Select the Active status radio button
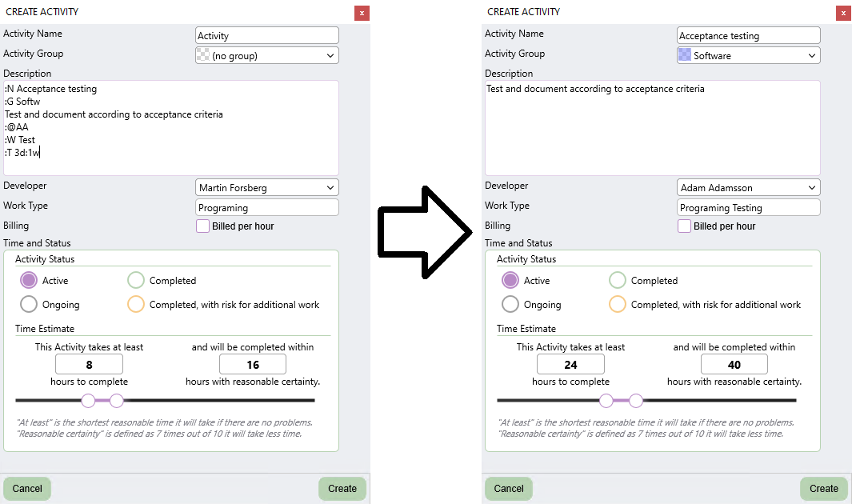Screen dimensions: 852x504 (x=28, y=280)
